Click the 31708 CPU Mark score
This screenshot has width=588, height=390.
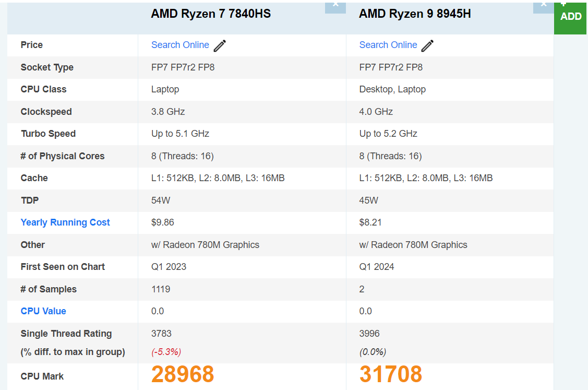point(390,374)
